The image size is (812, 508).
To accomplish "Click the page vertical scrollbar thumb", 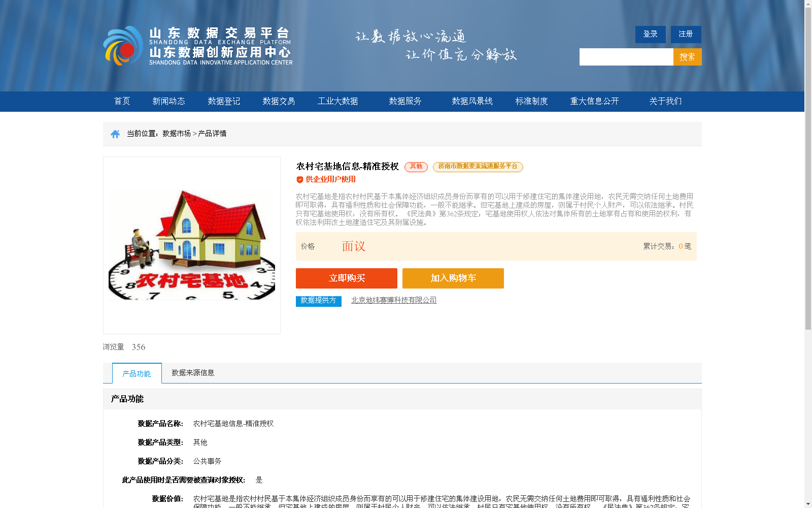I will point(808,169).
